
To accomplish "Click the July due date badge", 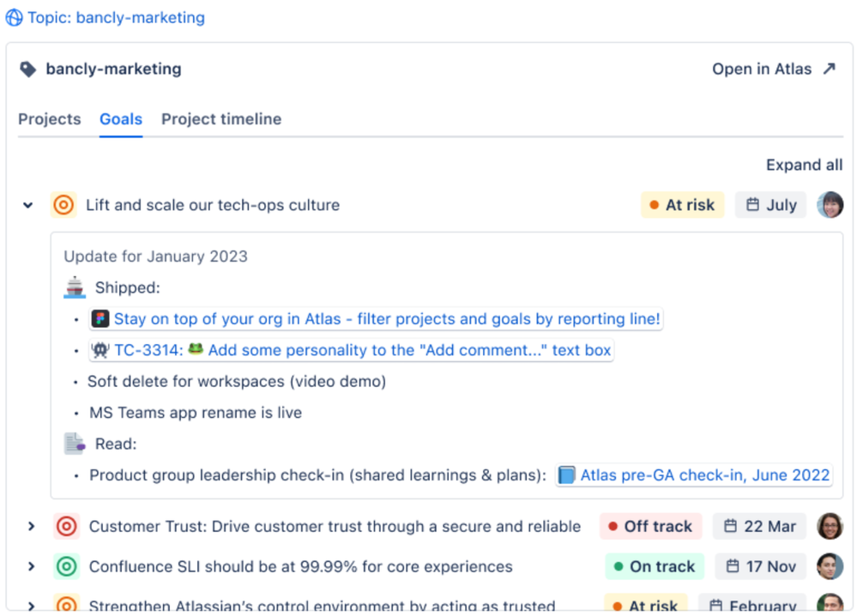I will point(770,205).
